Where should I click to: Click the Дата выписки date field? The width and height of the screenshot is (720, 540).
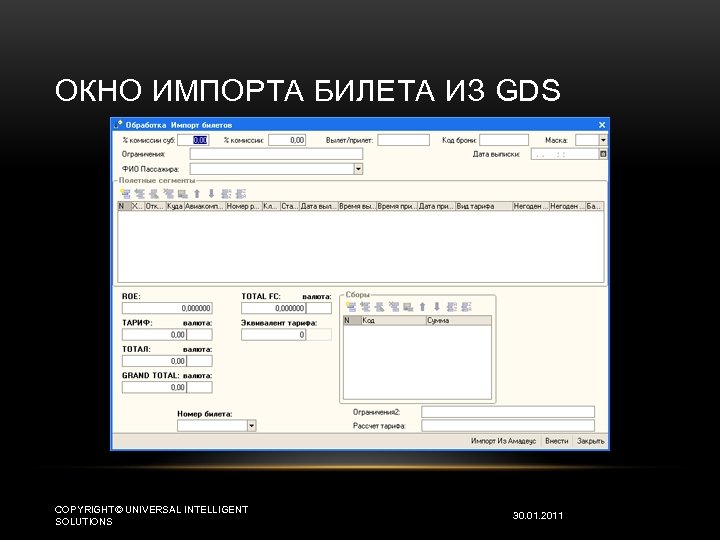[x=565, y=154]
